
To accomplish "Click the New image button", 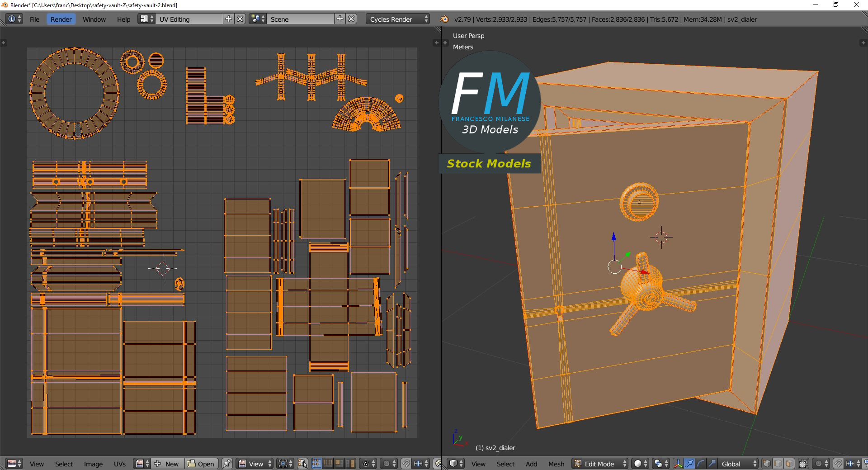I will click(167, 464).
